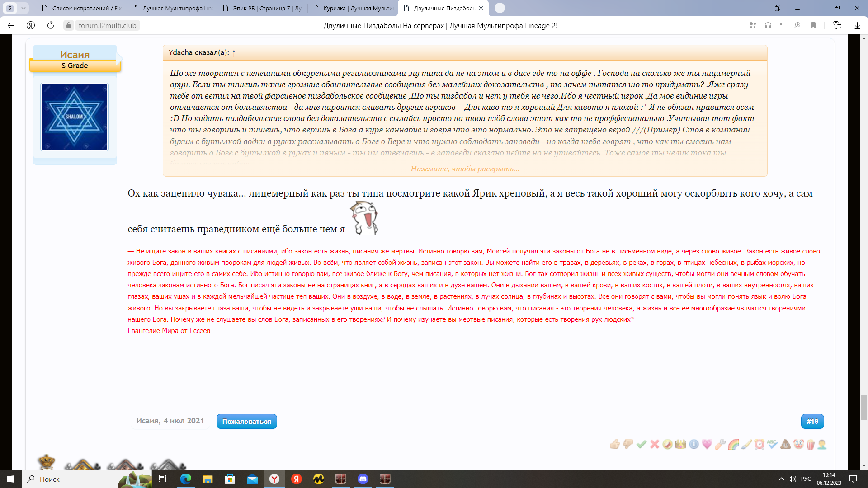Open the browser hamburger menu
The image size is (868, 488).
[x=797, y=8]
